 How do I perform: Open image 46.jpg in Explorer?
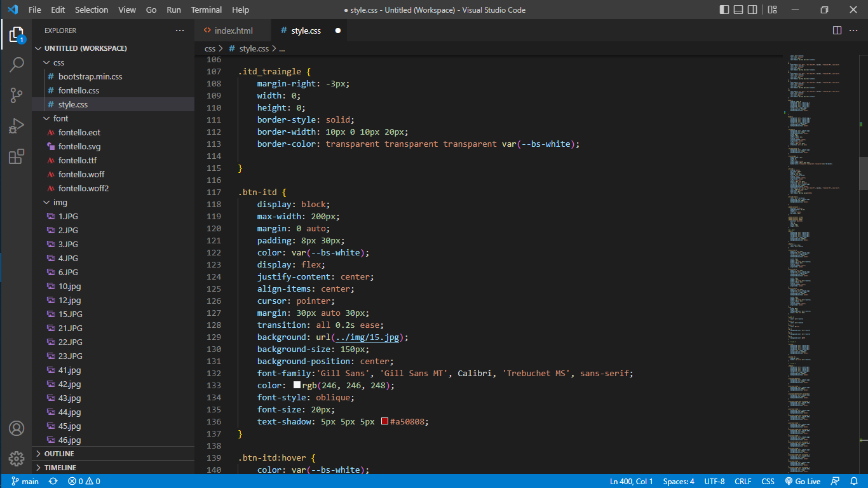(113, 440)
